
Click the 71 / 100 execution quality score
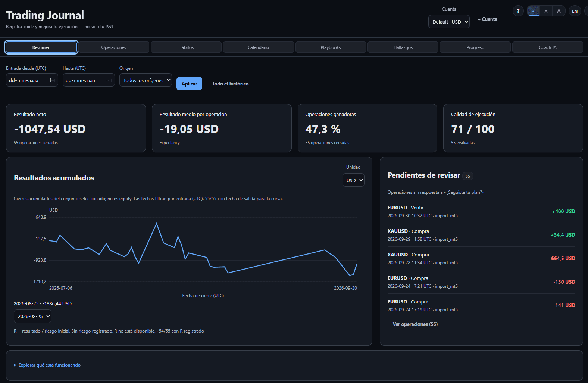point(473,129)
